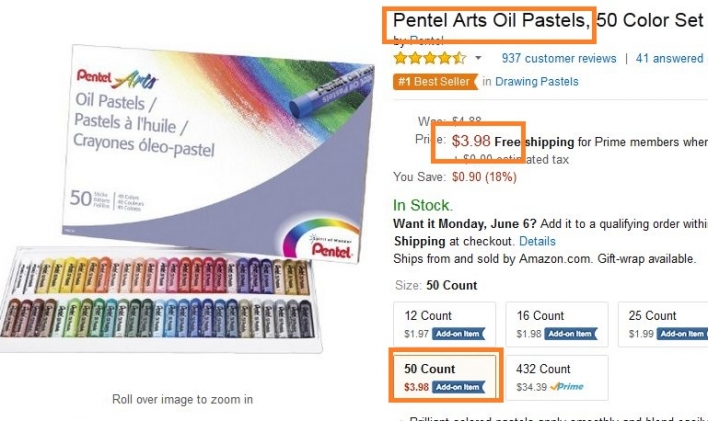
Task: Open the 937 customer reviews link
Action: coord(559,58)
